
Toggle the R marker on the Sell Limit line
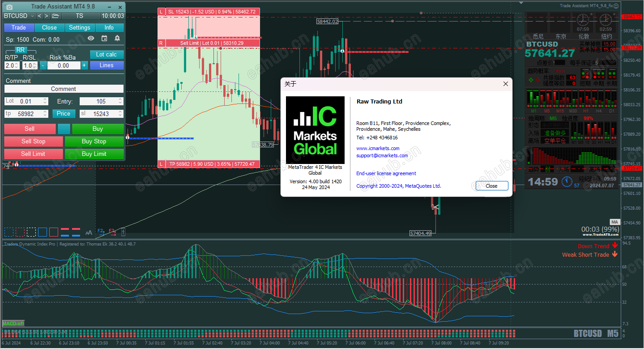click(161, 43)
